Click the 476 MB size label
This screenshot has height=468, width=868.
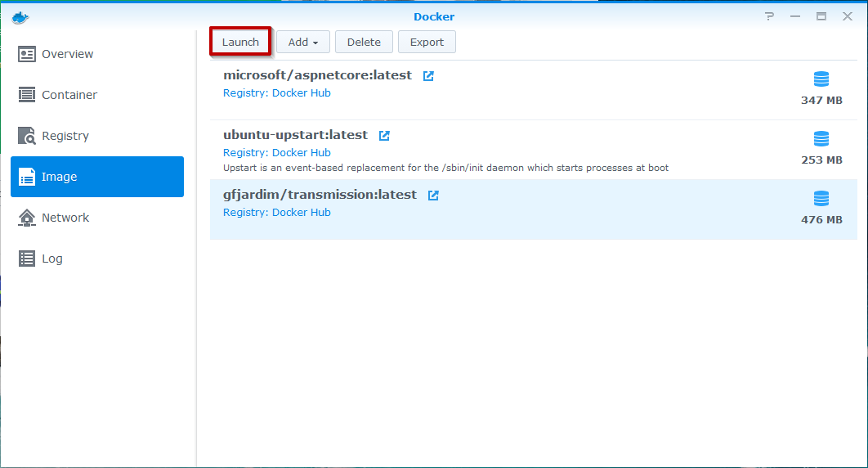[x=821, y=220]
